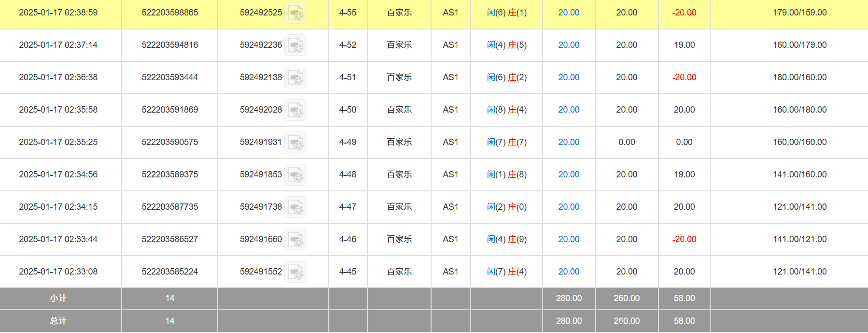Open video replay icon for round 592491552
Screen dimensions: 868x333
pyautogui.click(x=295, y=272)
